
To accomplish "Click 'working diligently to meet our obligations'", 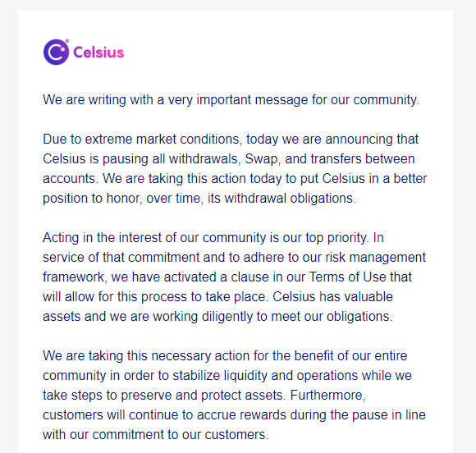I will point(272,317).
